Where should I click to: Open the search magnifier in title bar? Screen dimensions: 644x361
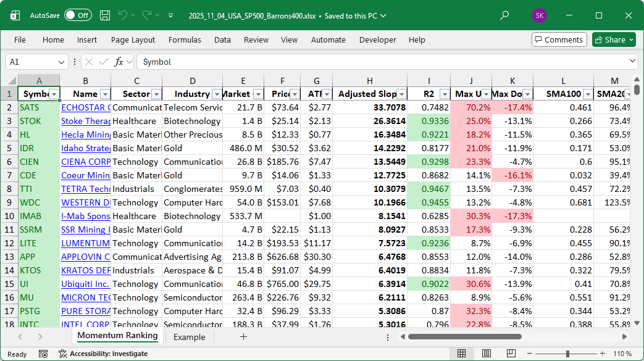(504, 15)
